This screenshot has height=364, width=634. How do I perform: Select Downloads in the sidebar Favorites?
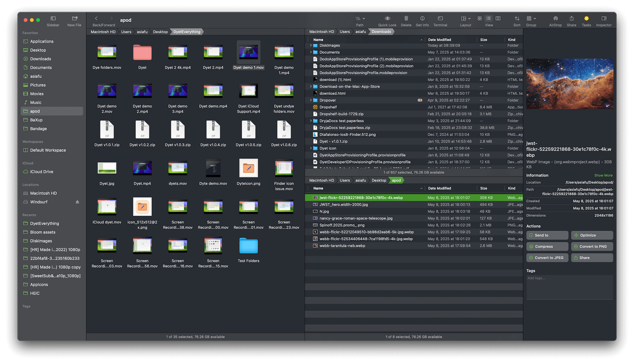coord(40,59)
